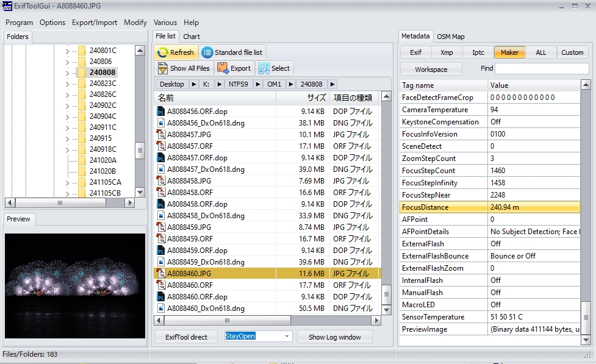
Task: Expand the 240823C folder node
Action: tap(67, 84)
